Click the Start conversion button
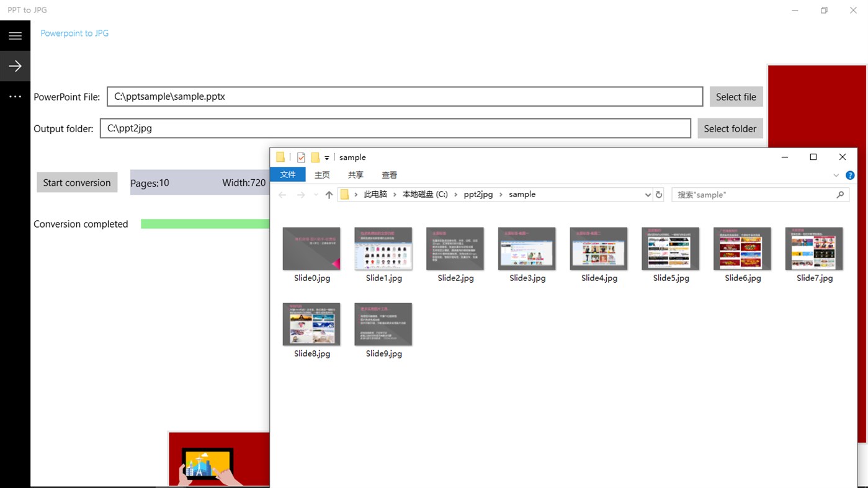 pyautogui.click(x=76, y=182)
